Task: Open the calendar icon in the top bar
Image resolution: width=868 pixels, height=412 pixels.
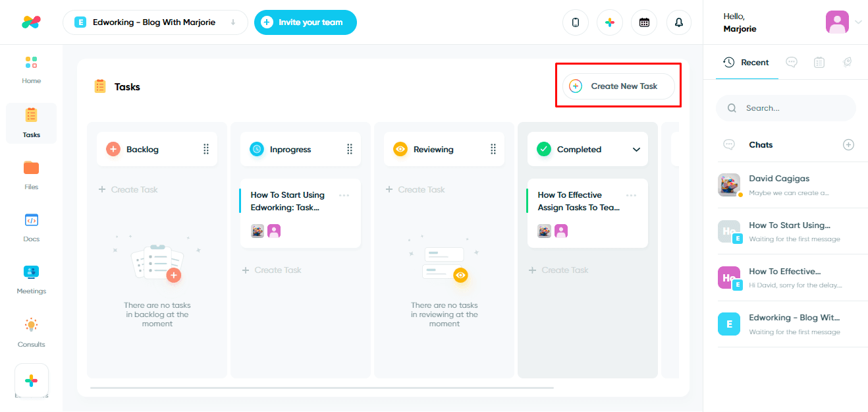Action: pyautogui.click(x=643, y=22)
